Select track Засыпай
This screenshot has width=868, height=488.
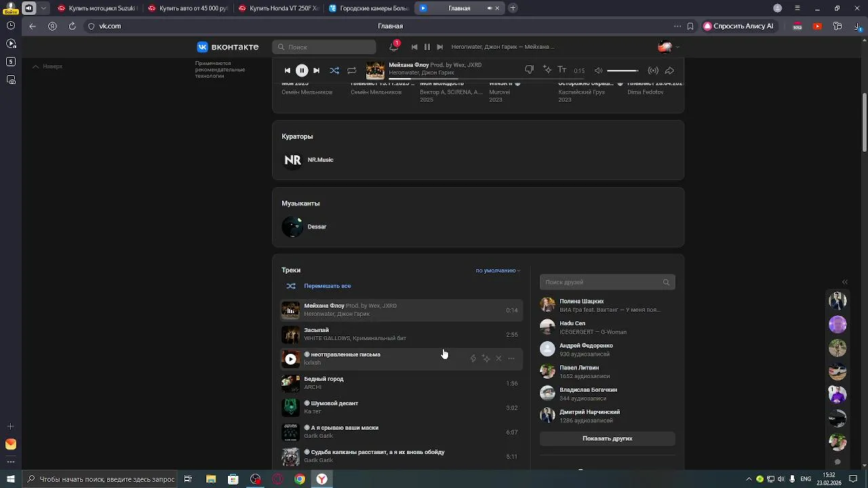(401, 335)
